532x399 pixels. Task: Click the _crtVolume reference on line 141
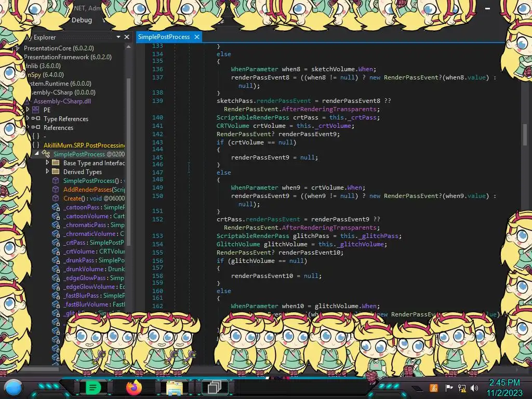(333, 126)
